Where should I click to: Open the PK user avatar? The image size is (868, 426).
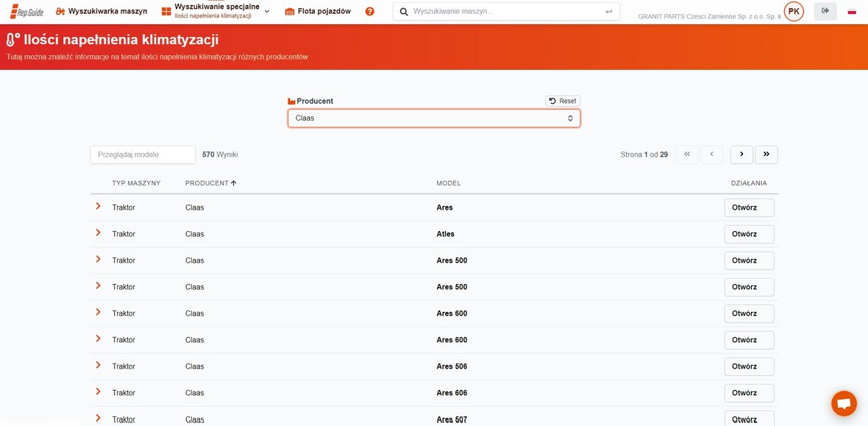pyautogui.click(x=794, y=11)
